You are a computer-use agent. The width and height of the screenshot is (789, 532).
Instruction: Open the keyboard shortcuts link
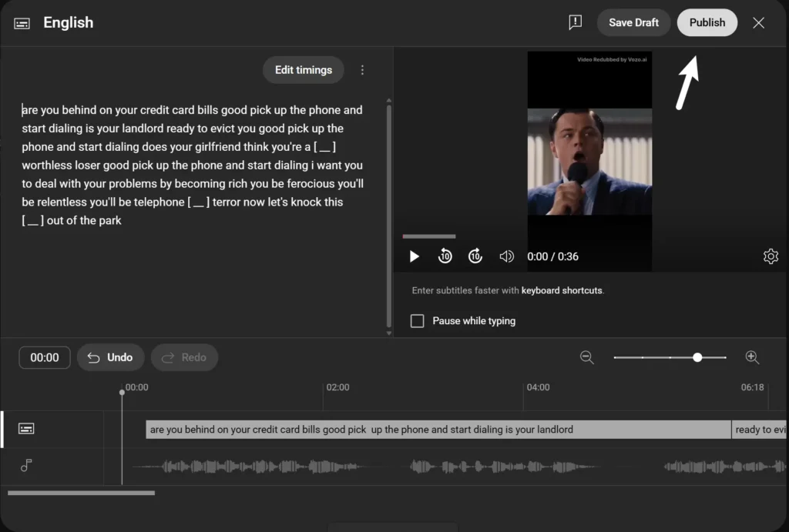click(x=562, y=291)
